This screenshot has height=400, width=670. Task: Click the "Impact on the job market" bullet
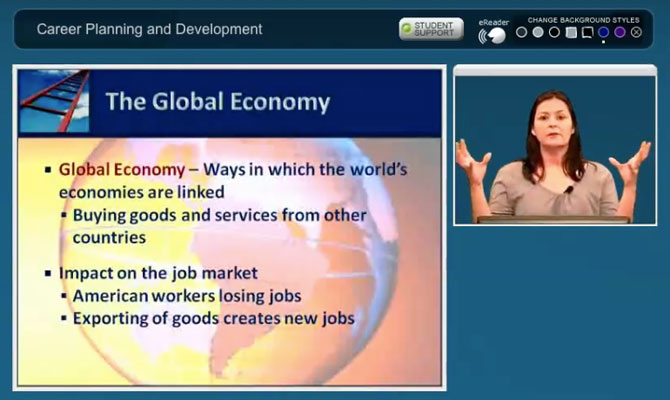[x=158, y=273]
